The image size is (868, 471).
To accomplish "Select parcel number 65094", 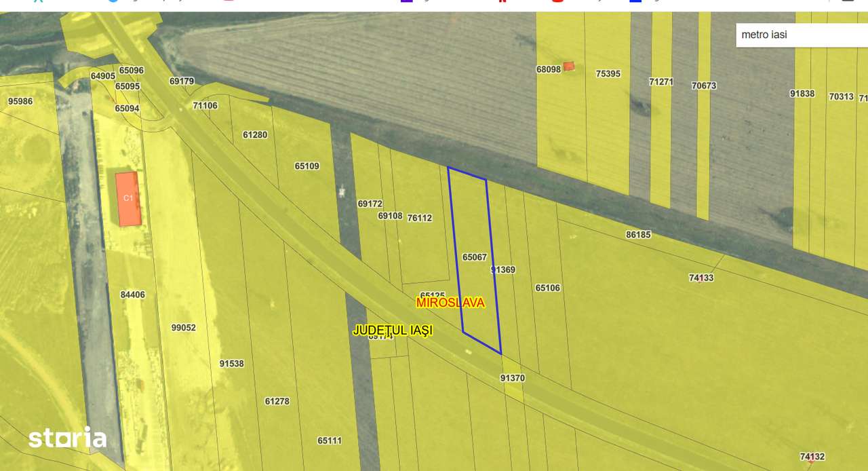I will pyautogui.click(x=127, y=109).
